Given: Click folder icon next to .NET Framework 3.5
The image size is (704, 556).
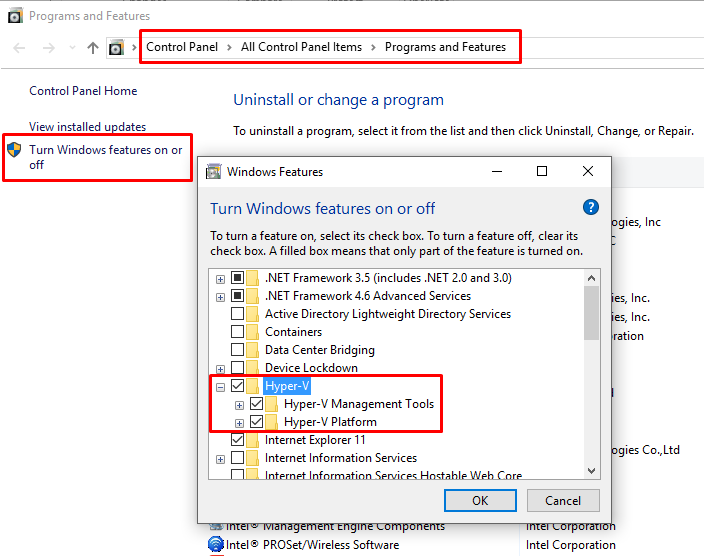Looking at the screenshot, I should tap(253, 278).
